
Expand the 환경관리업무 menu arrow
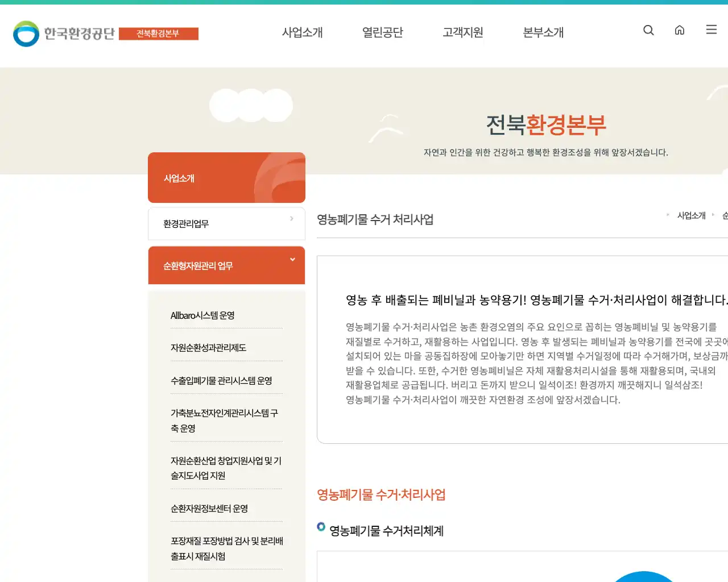pos(292,218)
